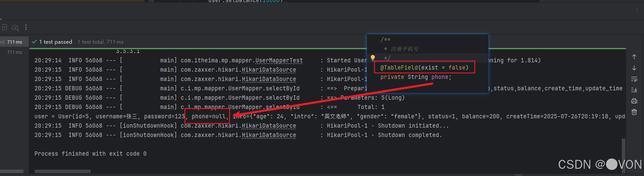Click the console's horizontal scrollbar thumb
Screen dimensions: 644x176
point(62,172)
